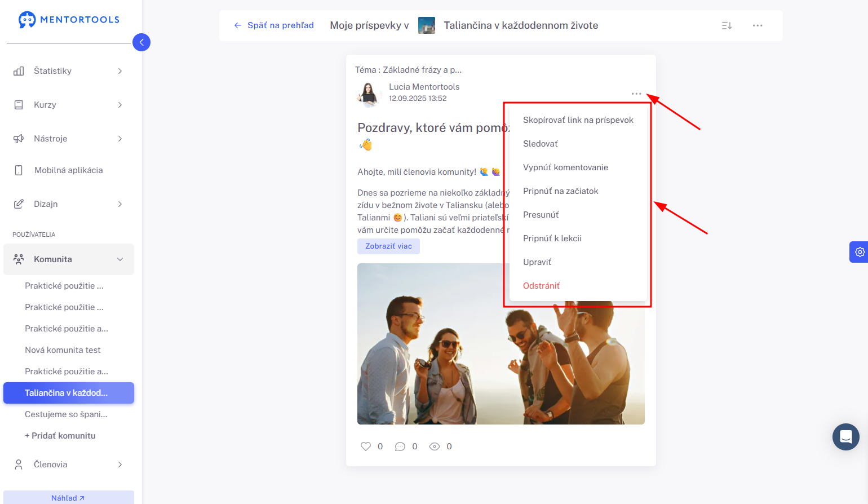Screen dimensions: 868x504
Task: Expand the Štatistiky sidebar section
Action: pos(69,71)
